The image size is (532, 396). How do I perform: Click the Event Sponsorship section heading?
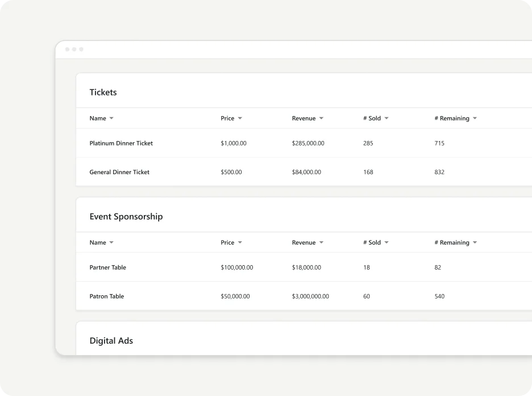point(126,217)
